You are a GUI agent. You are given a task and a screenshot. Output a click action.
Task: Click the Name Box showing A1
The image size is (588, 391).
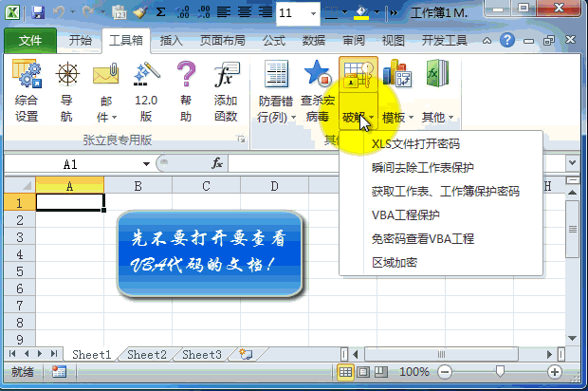tap(71, 164)
